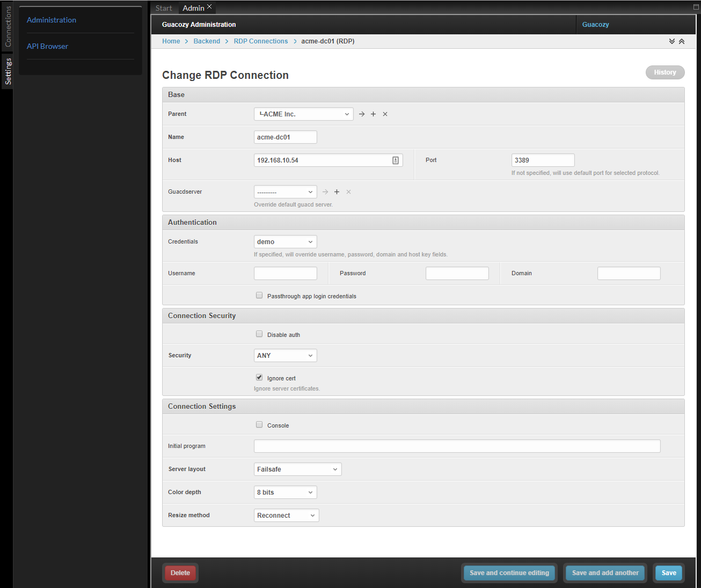The height and width of the screenshot is (588, 701).
Task: Click the Change RDP Connection heading
Action: 225,75
